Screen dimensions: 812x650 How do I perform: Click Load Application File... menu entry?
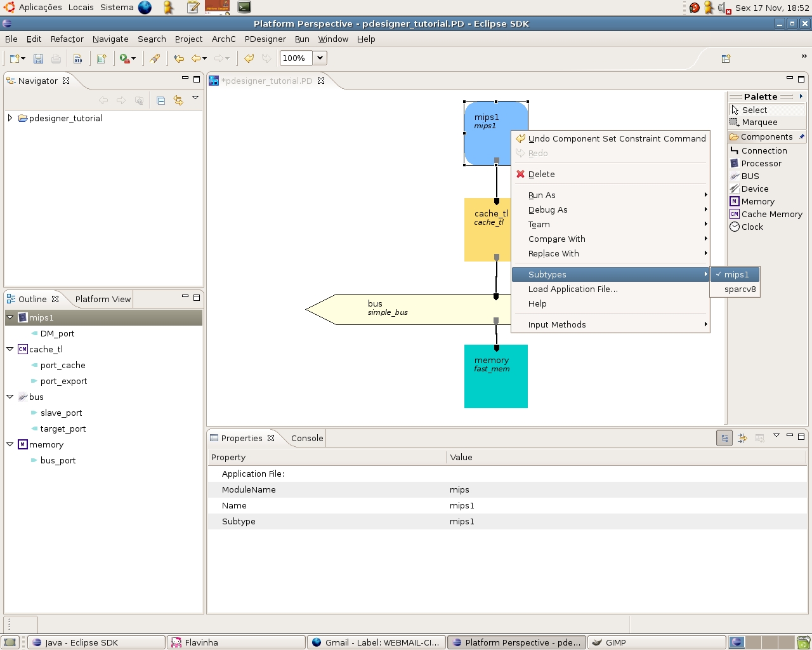tap(610, 289)
